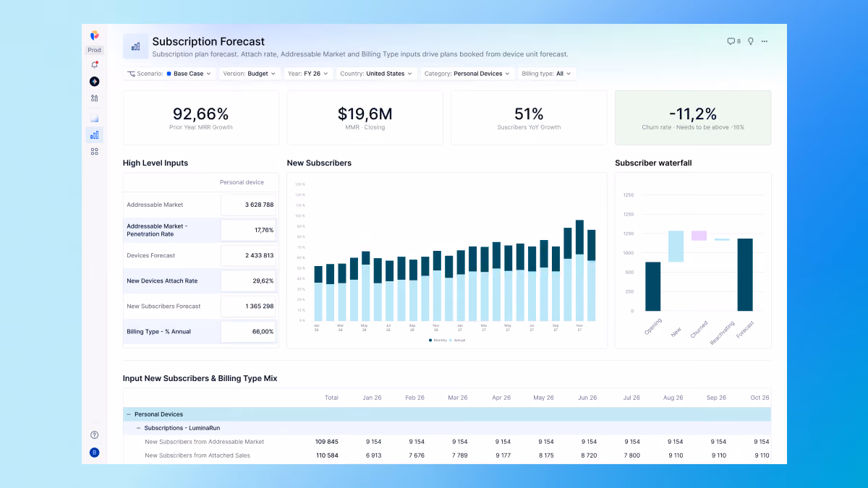Edit Addressable Market value 3 628 788
868x488 pixels.
248,205
